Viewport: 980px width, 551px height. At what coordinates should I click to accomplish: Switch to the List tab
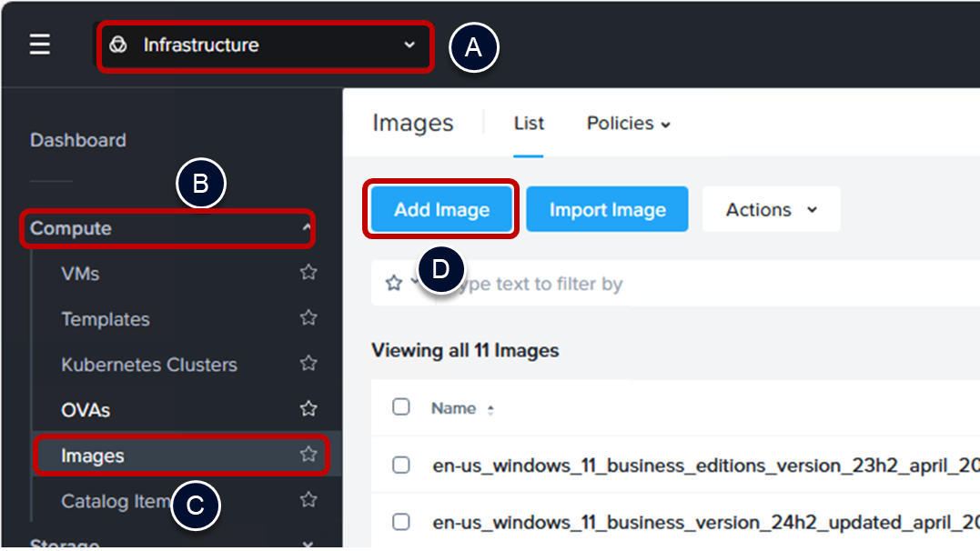pyautogui.click(x=529, y=124)
